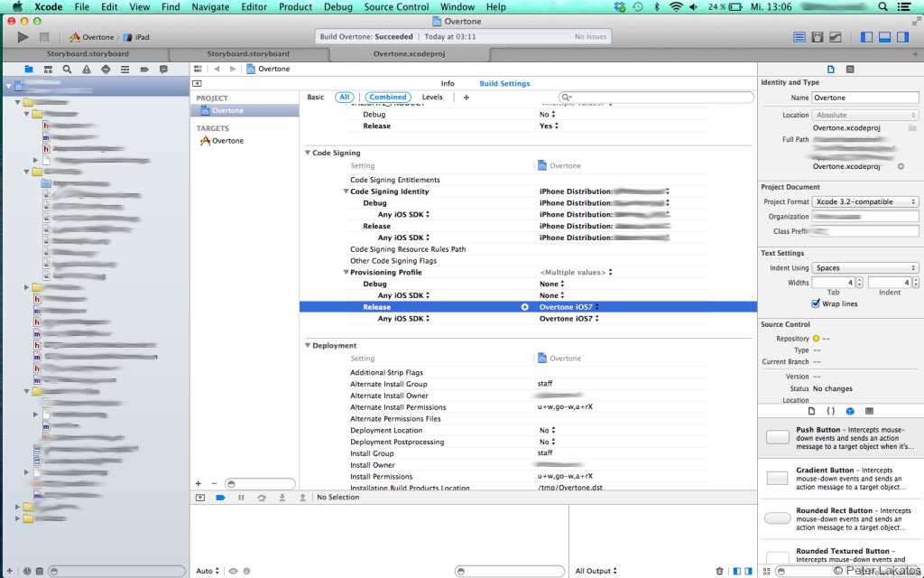Image resolution: width=924 pixels, height=578 pixels.
Task: Open the Project navigator folder icon
Action: 28,70
